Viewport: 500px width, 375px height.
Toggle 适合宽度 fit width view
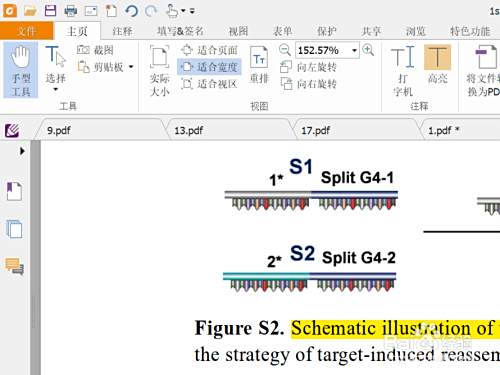209,67
